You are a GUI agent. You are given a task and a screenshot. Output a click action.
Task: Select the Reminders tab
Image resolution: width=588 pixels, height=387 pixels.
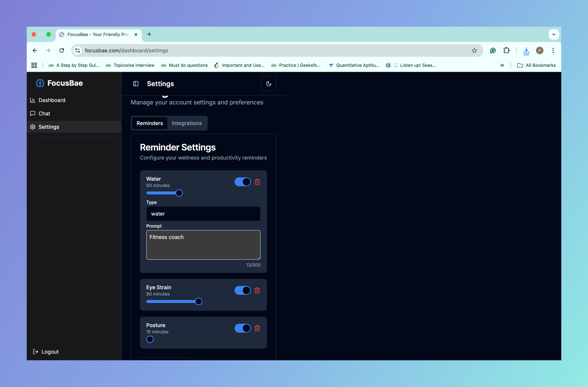pos(149,123)
